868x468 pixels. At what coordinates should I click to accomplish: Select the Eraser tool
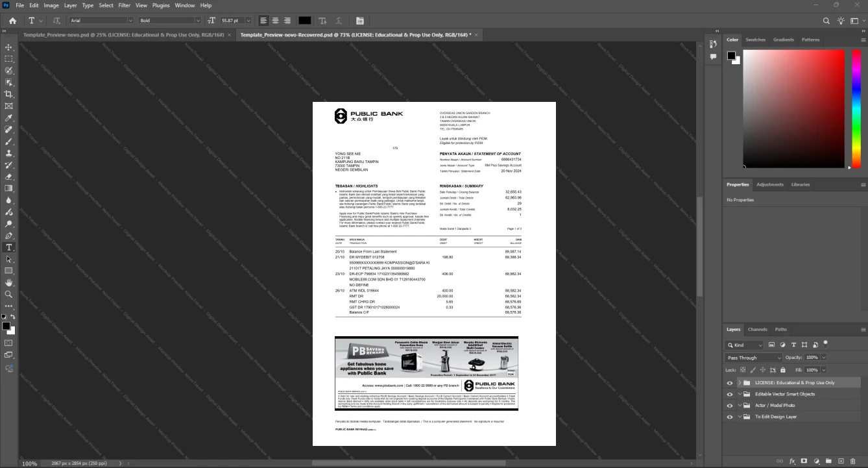click(x=8, y=177)
